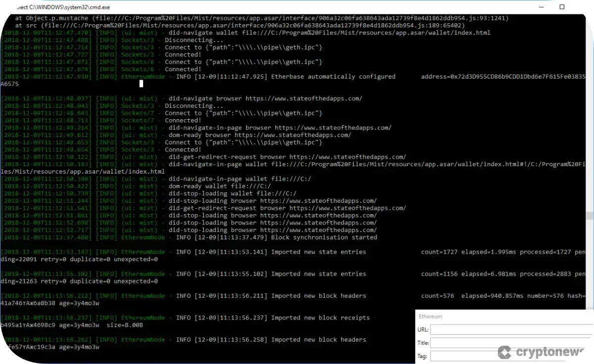Image resolution: width=594 pixels, height=364 pixels.
Task: Click the 'elapsed=940.857ms' log value
Action: [x=492, y=296]
